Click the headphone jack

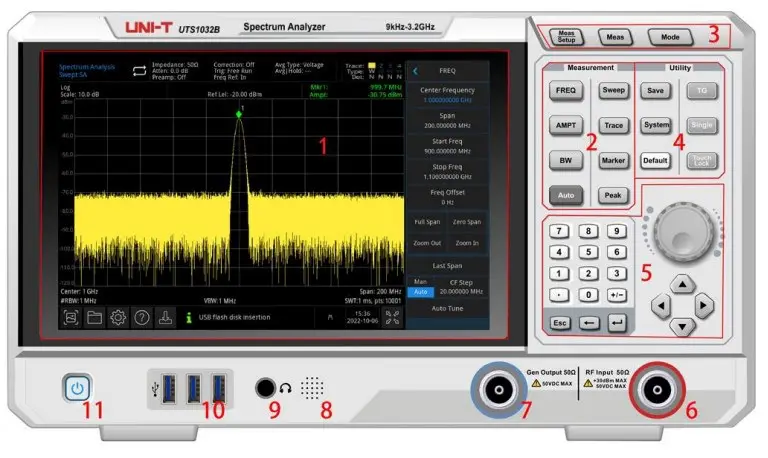(265, 388)
